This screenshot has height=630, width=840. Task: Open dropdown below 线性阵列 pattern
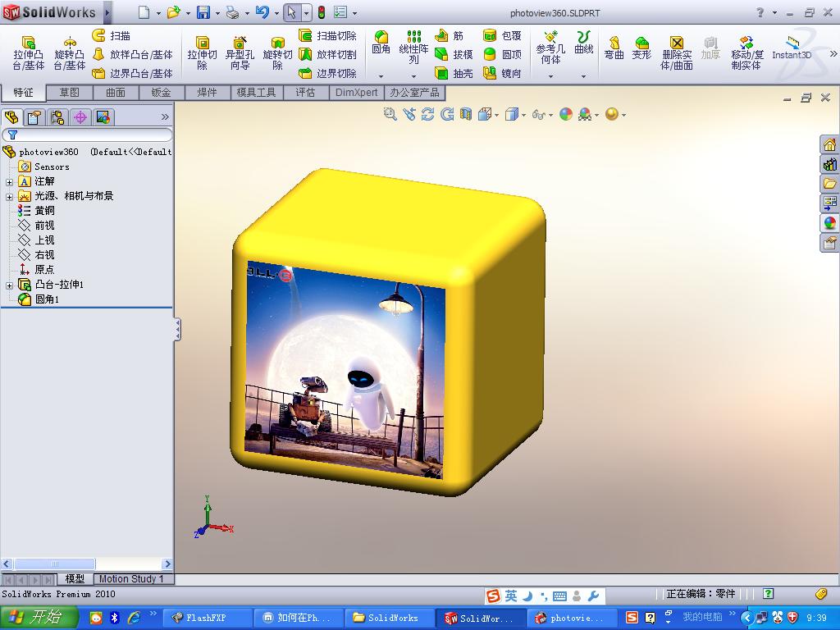[x=413, y=76]
